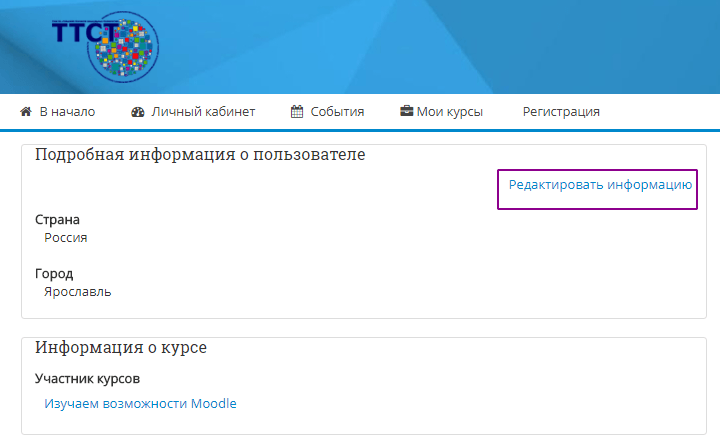The image size is (720, 448).
Task: Click the Город field label
Action: 54,274
